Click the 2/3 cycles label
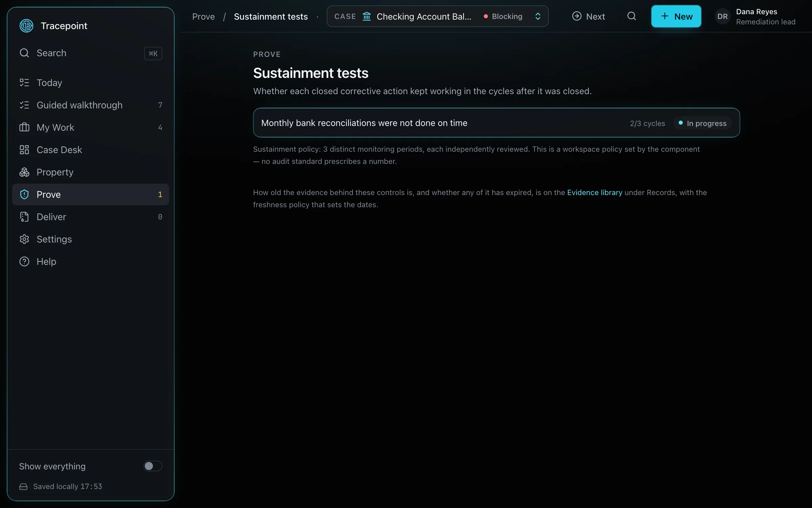 click(x=647, y=123)
